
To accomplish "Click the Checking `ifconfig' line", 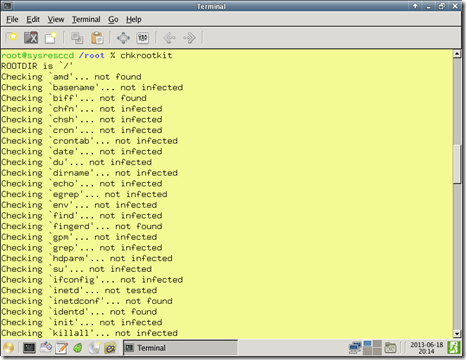I will tap(92, 279).
